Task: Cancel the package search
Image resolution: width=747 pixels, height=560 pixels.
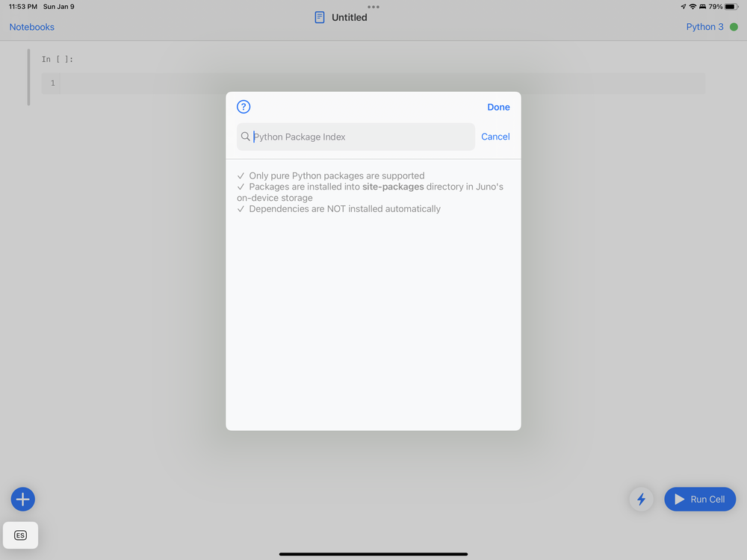Action: 495,137
